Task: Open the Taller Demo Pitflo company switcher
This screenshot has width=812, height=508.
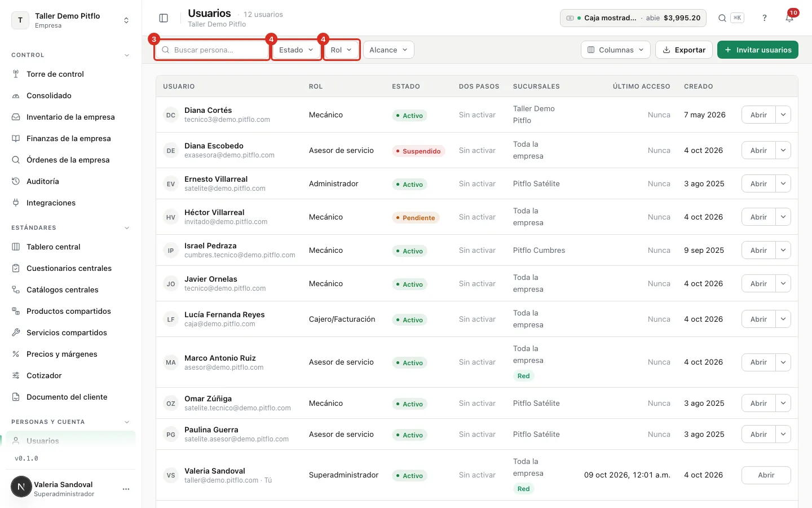Action: (70, 20)
